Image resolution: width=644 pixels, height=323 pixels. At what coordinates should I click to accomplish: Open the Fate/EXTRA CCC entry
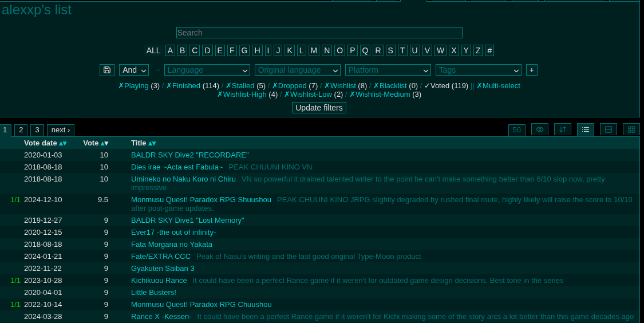161,257
